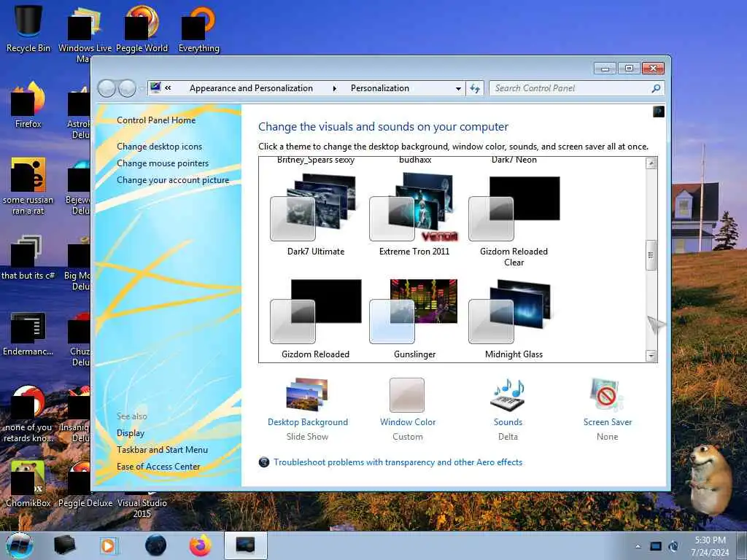Image resolution: width=747 pixels, height=560 pixels.
Task: Select the Gizdom Reloaded Clear theme
Action: coord(514,220)
